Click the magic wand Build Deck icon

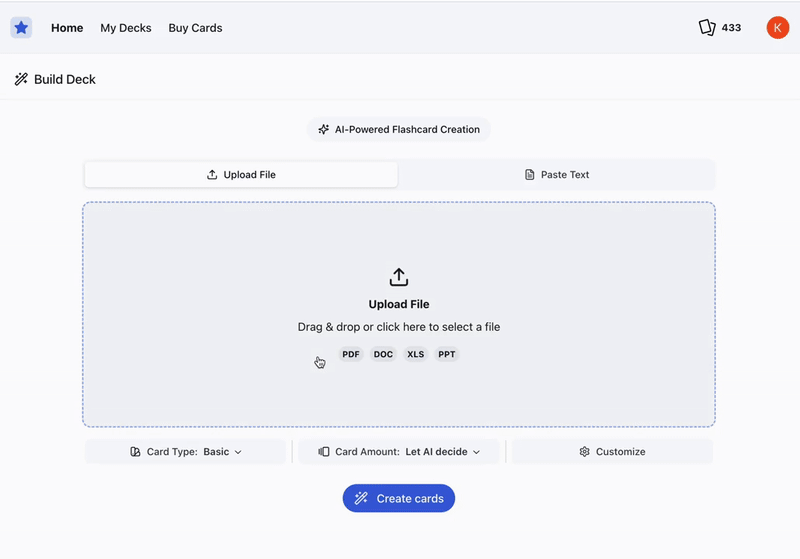tap(21, 80)
